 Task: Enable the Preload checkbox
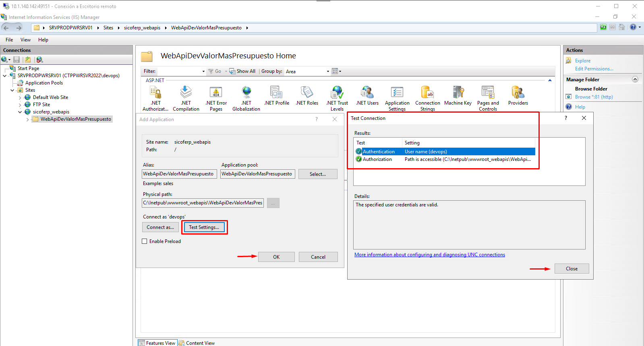(145, 241)
